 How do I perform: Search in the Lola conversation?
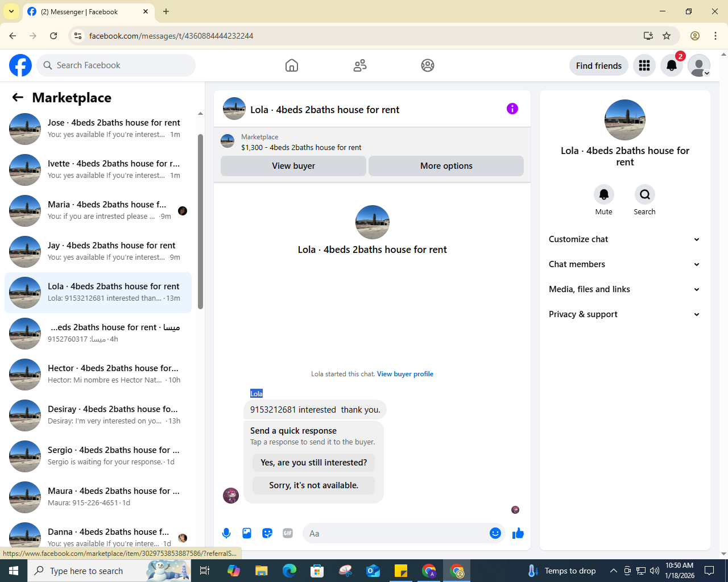pyautogui.click(x=645, y=194)
